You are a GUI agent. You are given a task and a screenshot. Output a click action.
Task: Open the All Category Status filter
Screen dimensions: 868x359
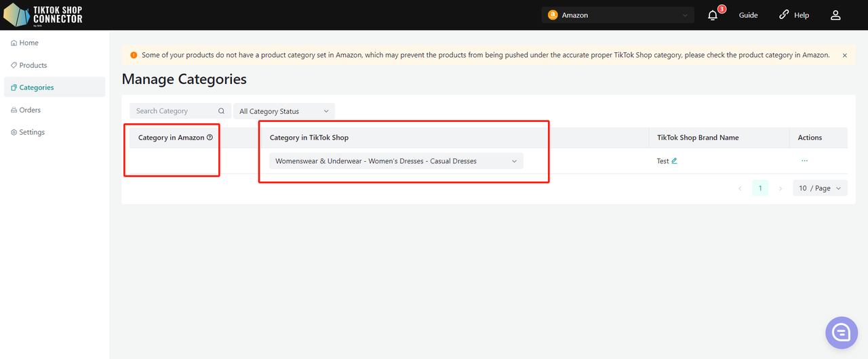coord(283,111)
